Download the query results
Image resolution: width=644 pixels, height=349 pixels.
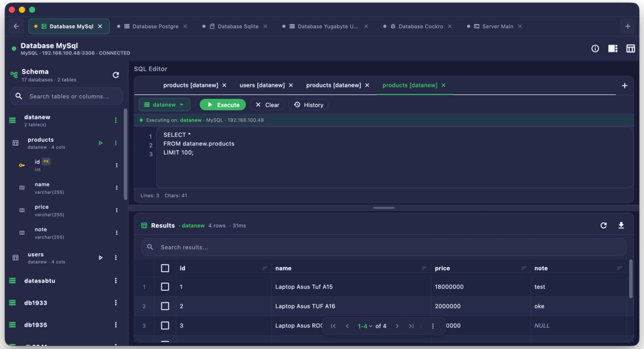[621, 225]
